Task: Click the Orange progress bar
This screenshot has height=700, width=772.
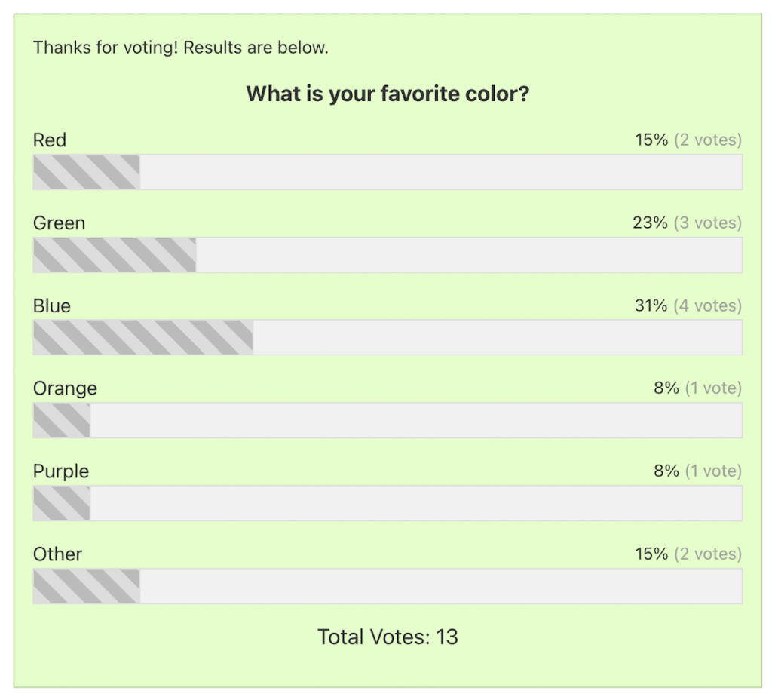Action: click(x=386, y=421)
